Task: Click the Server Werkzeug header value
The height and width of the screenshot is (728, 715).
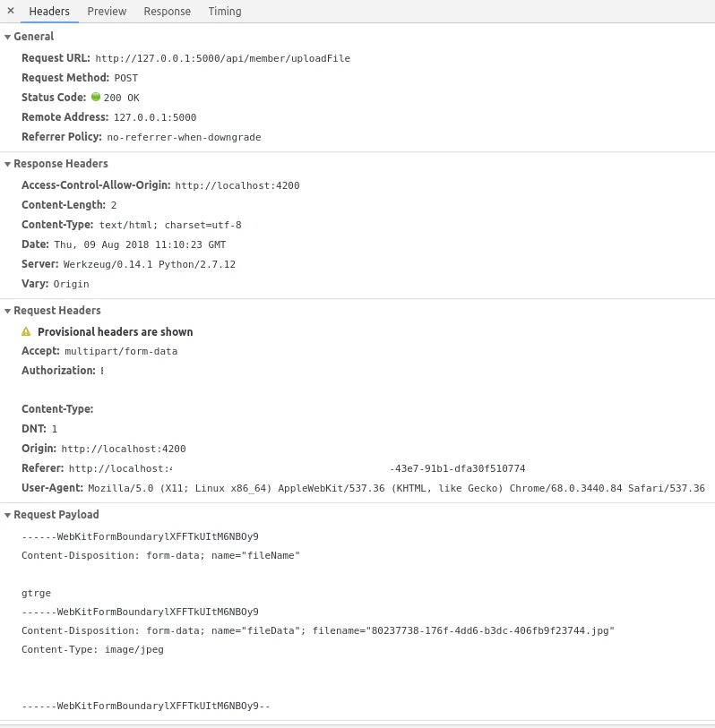Action: point(149,264)
